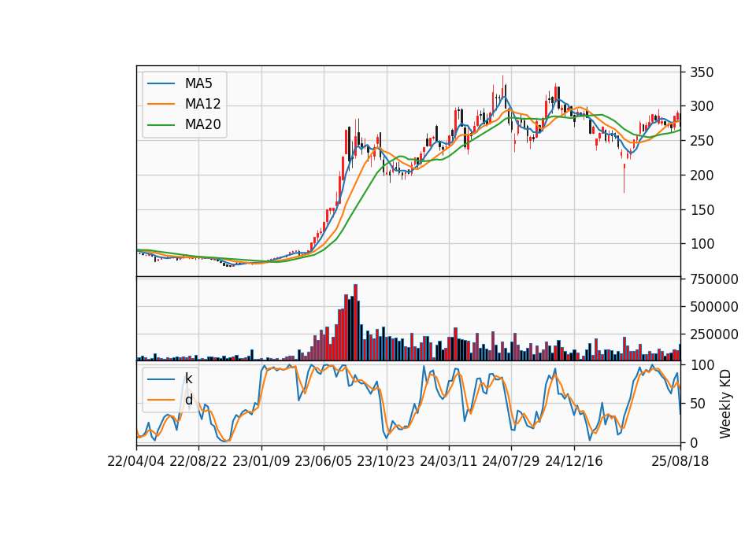Click the 750000 volume axis label
Screen dimensions: 756x543
714,279
